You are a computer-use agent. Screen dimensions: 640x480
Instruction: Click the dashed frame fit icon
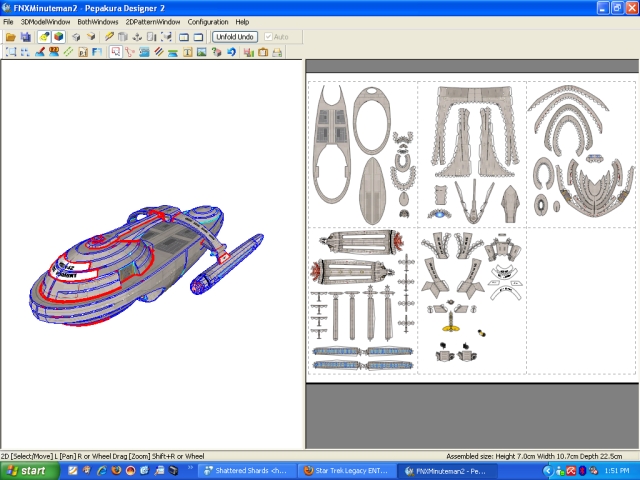(11, 52)
